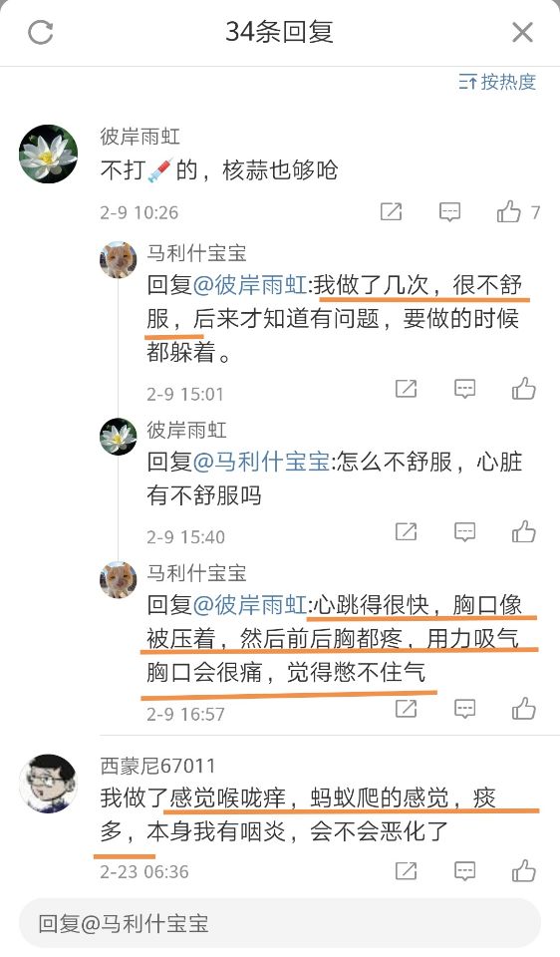
Task: Share 西蒙尼67011's 2-23 06:36 comment
Action: click(x=407, y=870)
